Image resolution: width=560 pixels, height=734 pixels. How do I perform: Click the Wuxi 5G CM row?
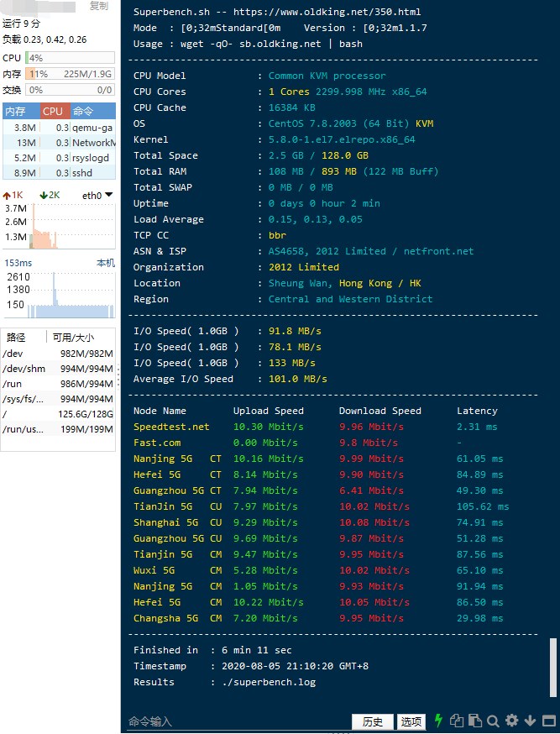(x=318, y=570)
